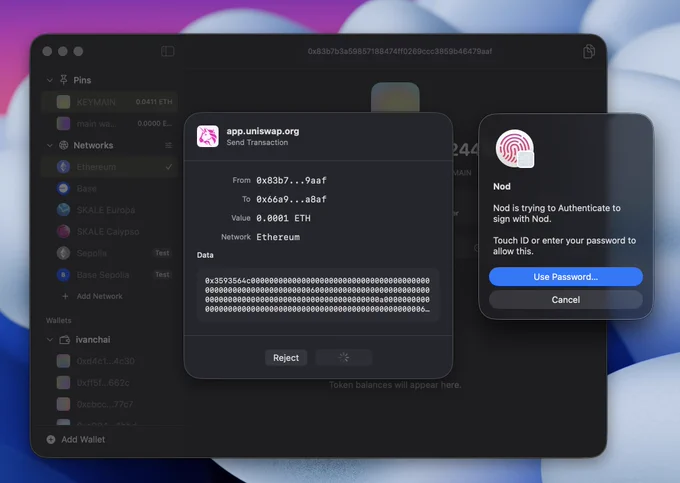Click the Base Sepolia logo
The height and width of the screenshot is (483, 680).
[x=63, y=275]
